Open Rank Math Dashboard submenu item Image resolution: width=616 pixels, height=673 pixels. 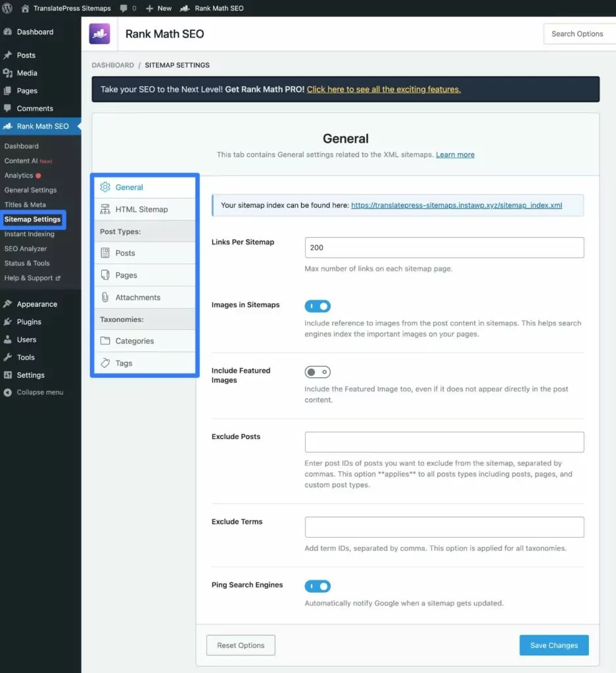(x=22, y=146)
